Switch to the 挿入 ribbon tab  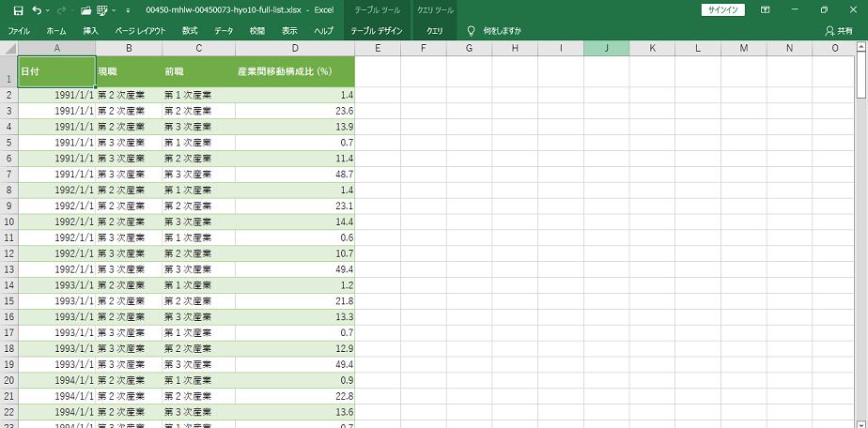(90, 31)
